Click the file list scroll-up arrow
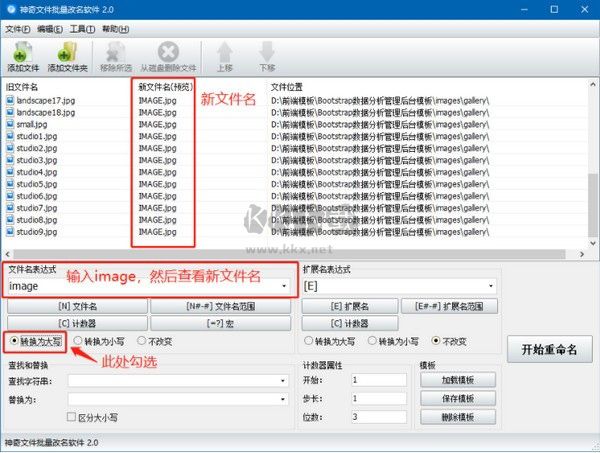The width and height of the screenshot is (600, 453). coord(593,84)
